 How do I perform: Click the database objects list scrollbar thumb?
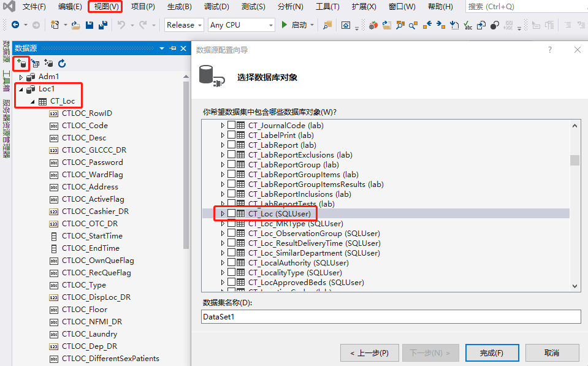coord(575,160)
